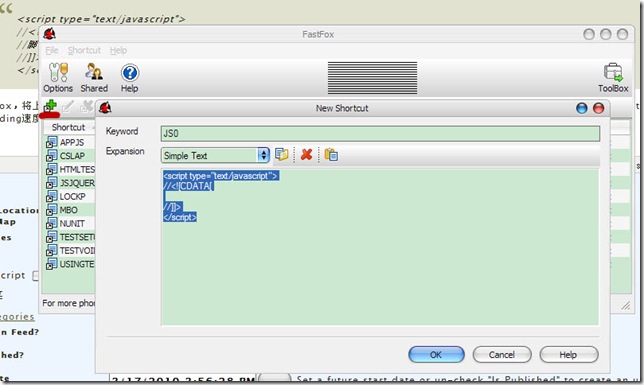
Task: Open the ToolBox in FastFox
Action: 613,78
